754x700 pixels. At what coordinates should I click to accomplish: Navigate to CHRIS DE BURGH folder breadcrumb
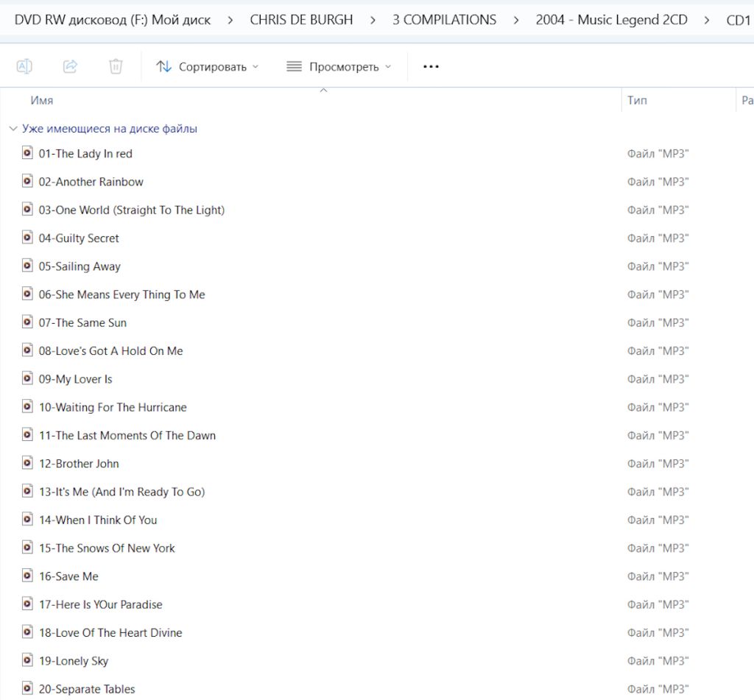[301, 20]
